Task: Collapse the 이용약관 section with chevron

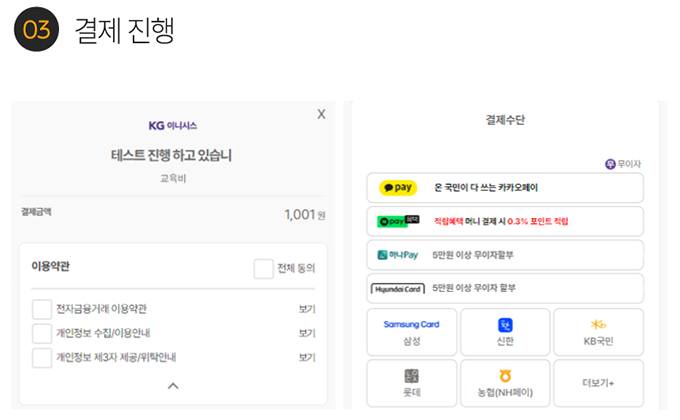Action: (x=173, y=386)
